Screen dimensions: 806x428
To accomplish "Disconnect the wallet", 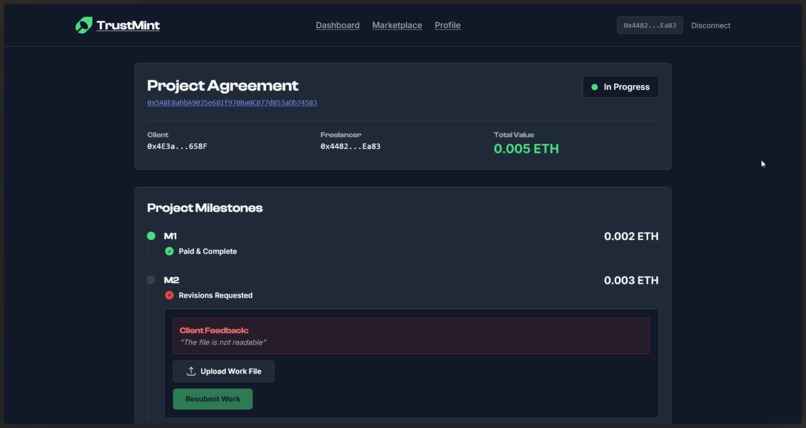I will point(710,25).
